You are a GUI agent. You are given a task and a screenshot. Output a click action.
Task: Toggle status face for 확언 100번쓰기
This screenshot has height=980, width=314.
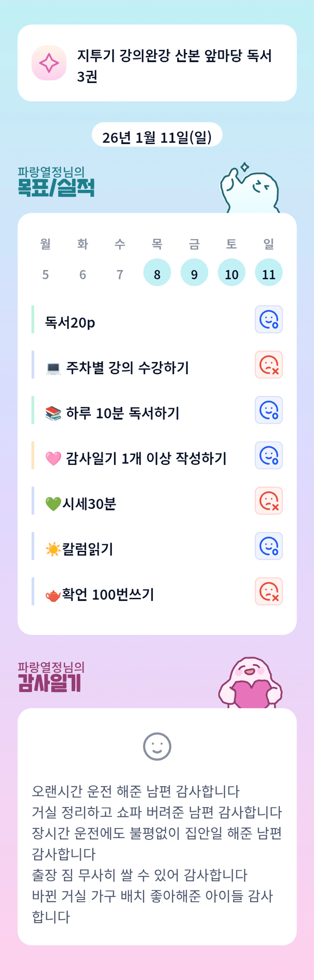coord(268,591)
